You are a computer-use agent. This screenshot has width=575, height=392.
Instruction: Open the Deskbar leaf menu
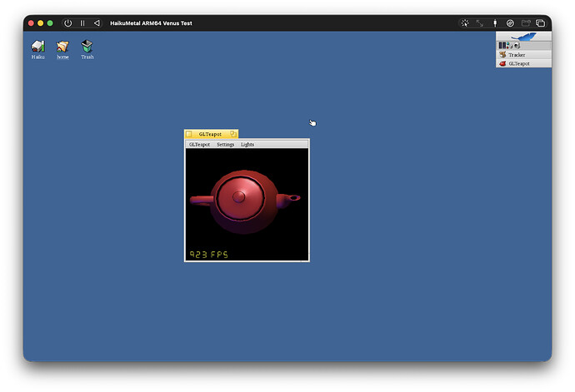523,37
